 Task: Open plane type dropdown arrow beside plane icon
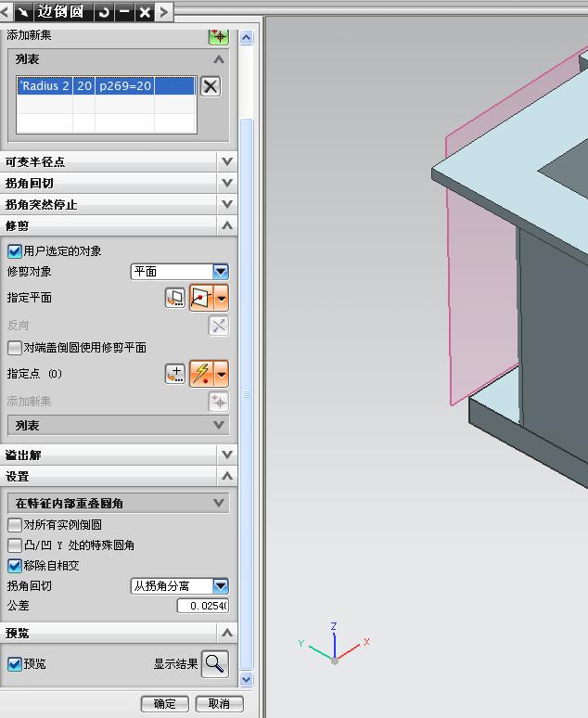[x=222, y=298]
